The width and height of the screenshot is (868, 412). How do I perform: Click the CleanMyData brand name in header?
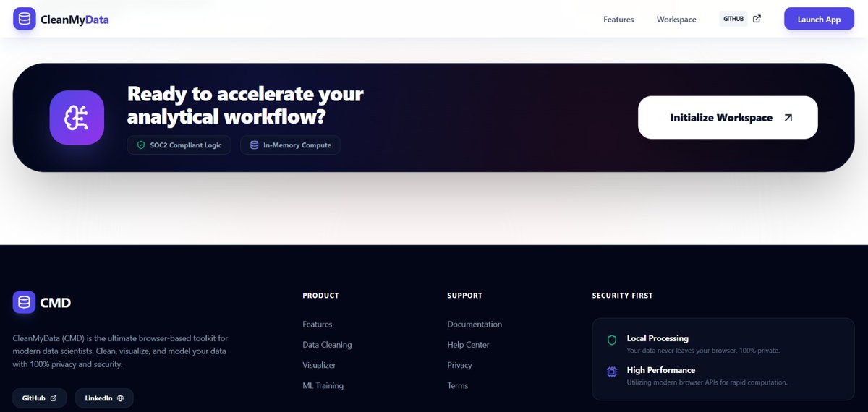pyautogui.click(x=75, y=20)
